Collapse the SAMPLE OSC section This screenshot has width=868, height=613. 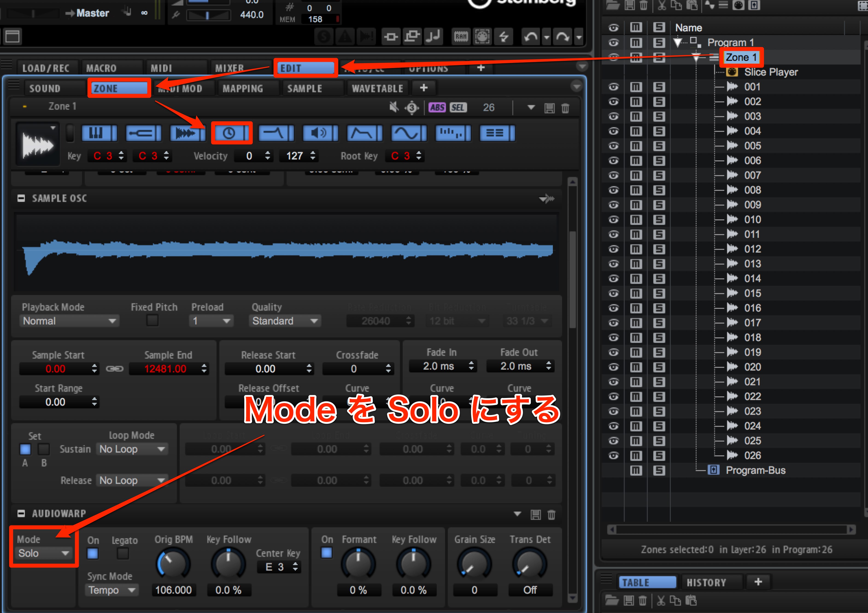(x=21, y=198)
